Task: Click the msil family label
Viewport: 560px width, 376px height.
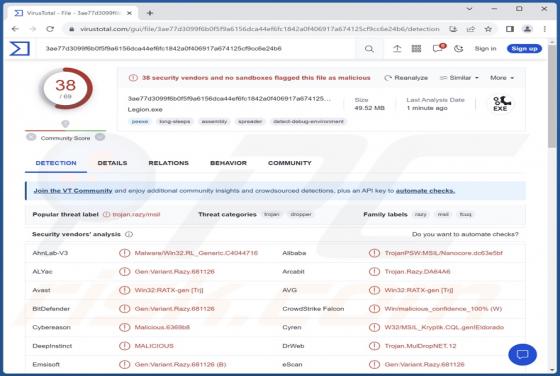Action: [x=443, y=214]
